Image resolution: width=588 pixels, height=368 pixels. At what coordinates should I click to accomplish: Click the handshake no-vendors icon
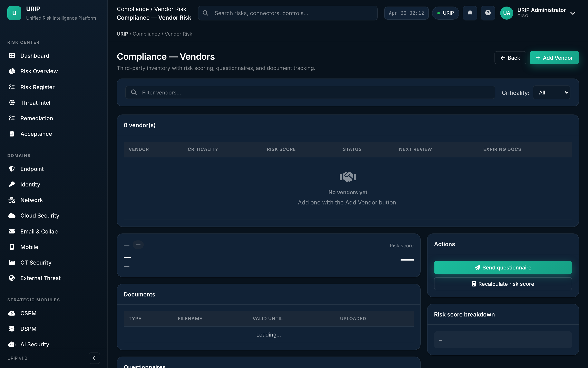[348, 177]
